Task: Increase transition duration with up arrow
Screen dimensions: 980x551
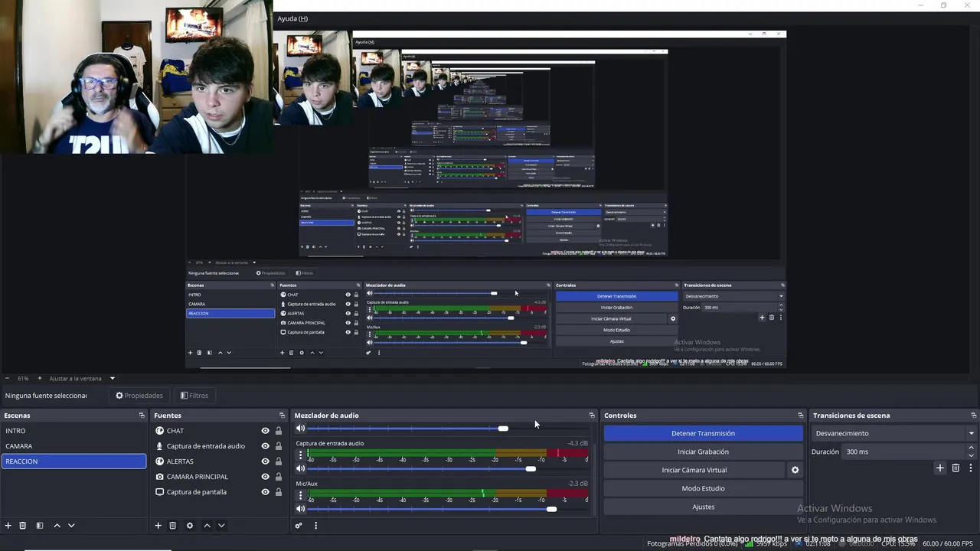Action: 971,448
